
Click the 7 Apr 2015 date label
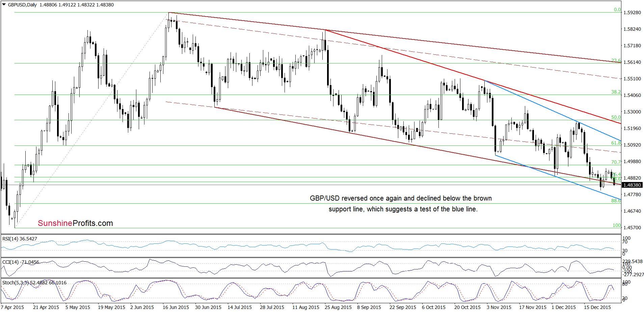click(12, 307)
